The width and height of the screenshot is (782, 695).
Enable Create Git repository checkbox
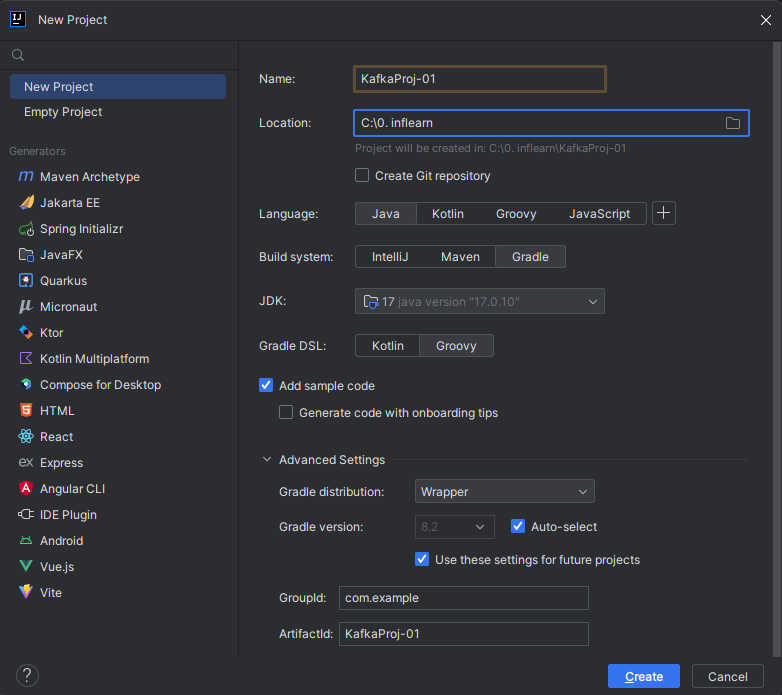[x=362, y=175]
